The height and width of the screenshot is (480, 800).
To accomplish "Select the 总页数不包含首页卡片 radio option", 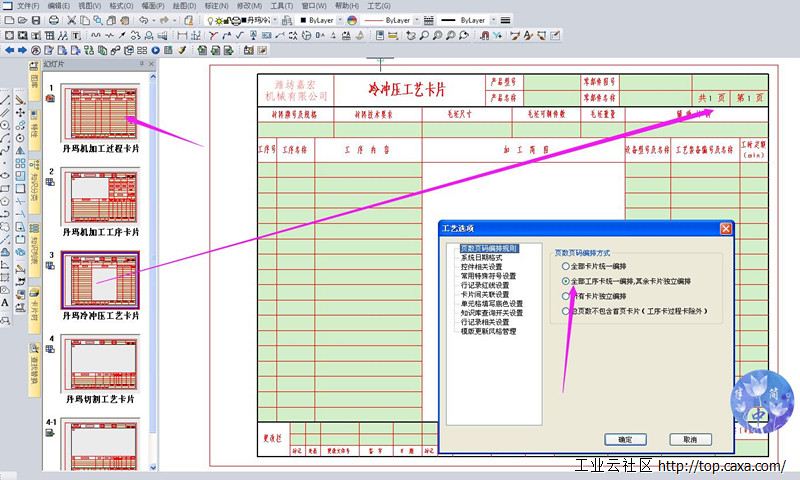I will (567, 311).
